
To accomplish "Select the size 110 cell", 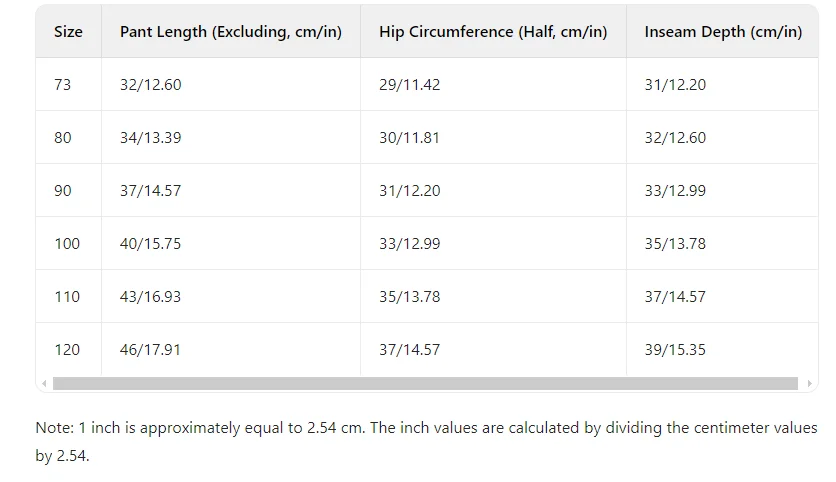I will [x=67, y=297].
